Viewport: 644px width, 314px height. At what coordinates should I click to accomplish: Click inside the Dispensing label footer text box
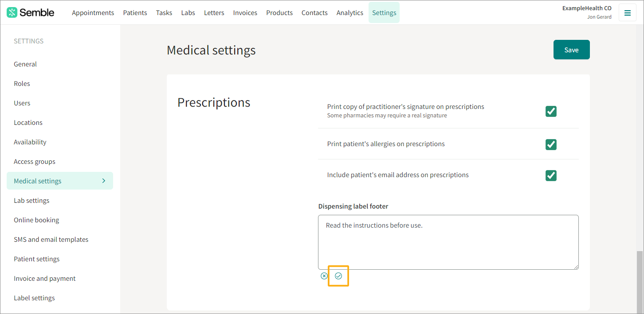(448, 241)
